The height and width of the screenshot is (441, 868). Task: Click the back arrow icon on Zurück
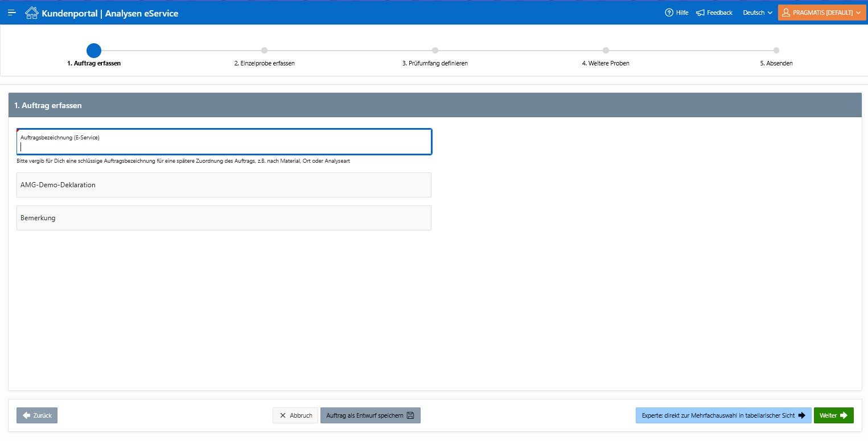(26, 415)
